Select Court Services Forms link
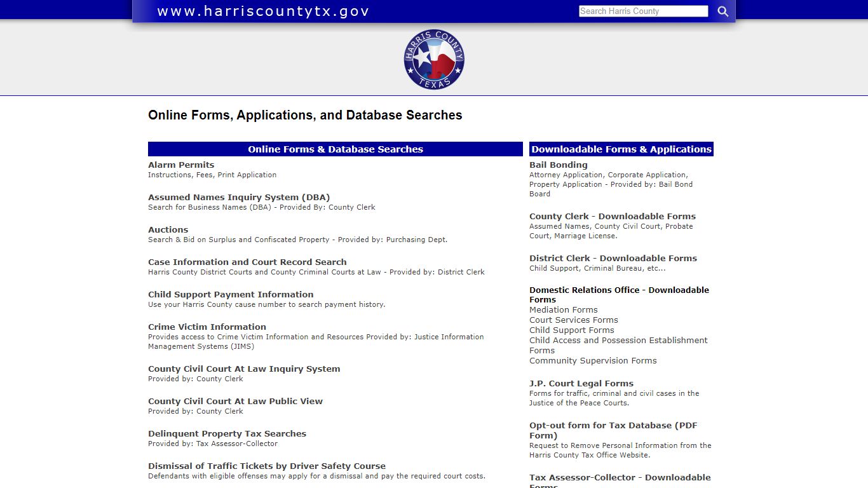Image resolution: width=868 pixels, height=488 pixels. click(574, 320)
